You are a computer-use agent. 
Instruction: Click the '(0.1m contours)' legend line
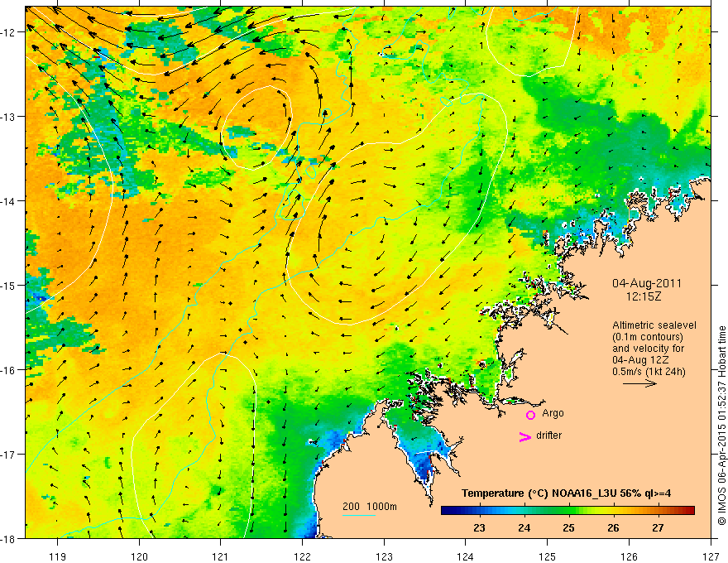(648, 337)
